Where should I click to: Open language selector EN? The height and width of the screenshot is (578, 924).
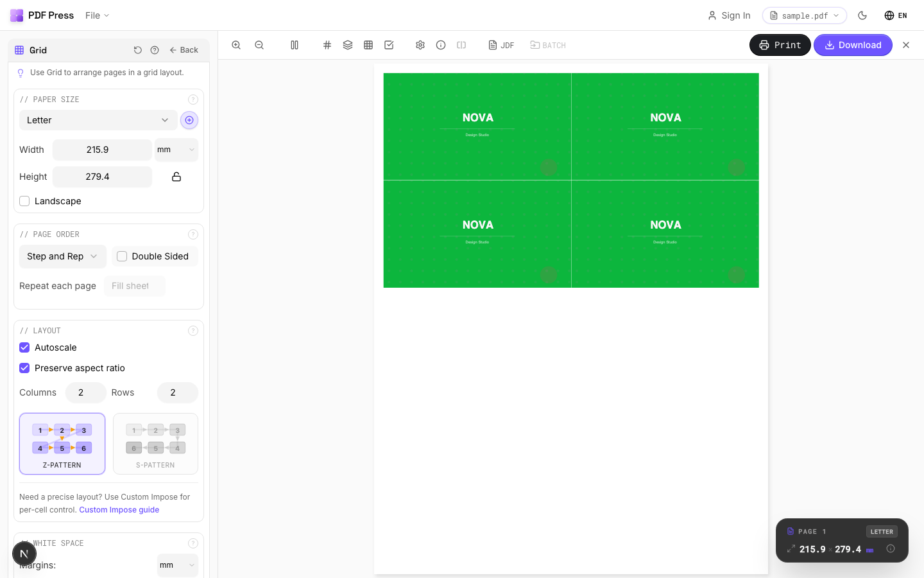(896, 15)
